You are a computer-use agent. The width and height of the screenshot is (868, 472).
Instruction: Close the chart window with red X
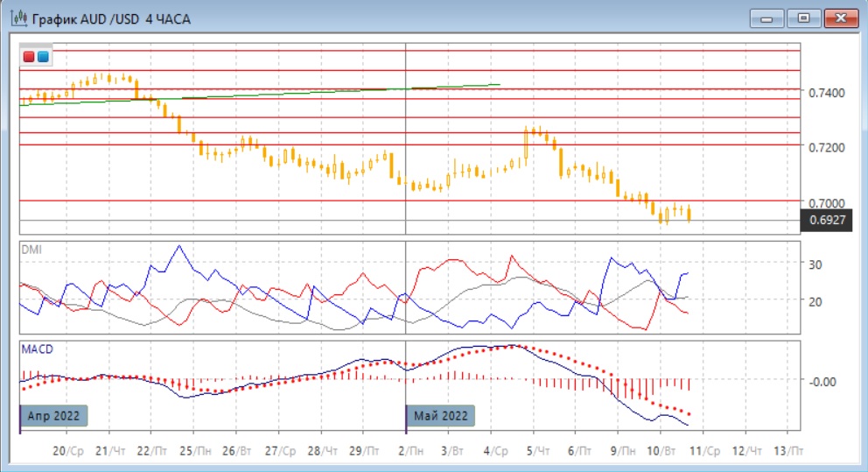click(x=837, y=18)
